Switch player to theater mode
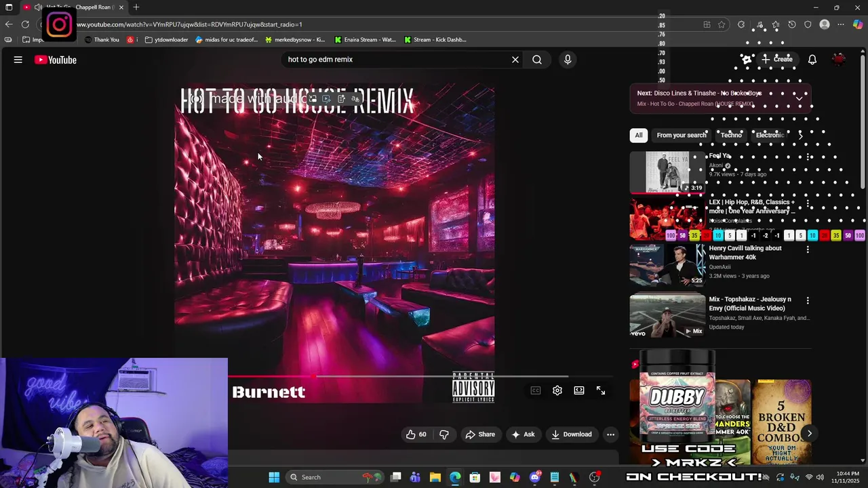 click(579, 390)
